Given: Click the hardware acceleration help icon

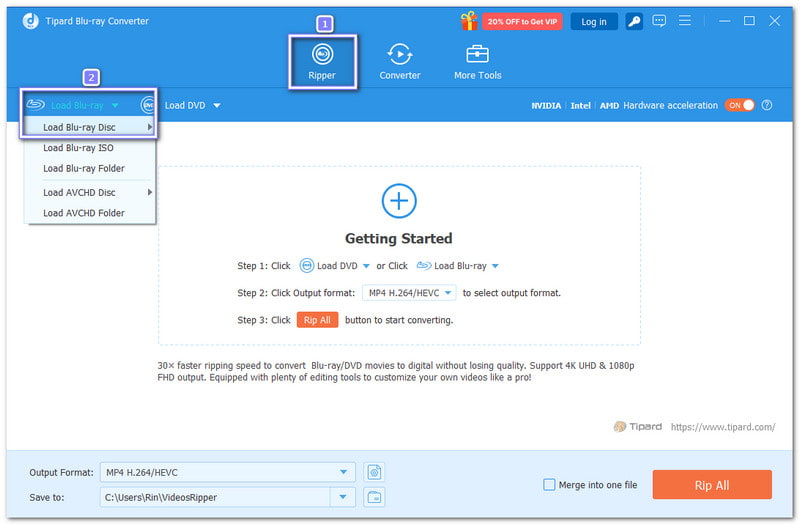Looking at the screenshot, I should [x=767, y=105].
